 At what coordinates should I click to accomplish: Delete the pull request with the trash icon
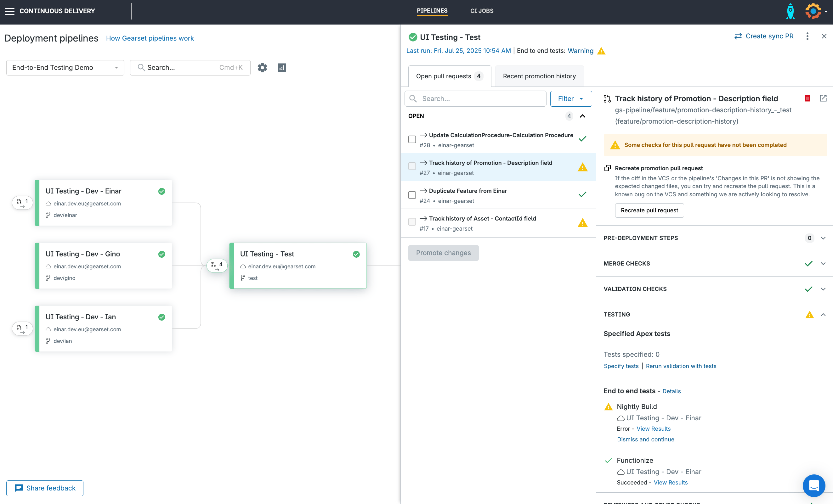pyautogui.click(x=807, y=98)
